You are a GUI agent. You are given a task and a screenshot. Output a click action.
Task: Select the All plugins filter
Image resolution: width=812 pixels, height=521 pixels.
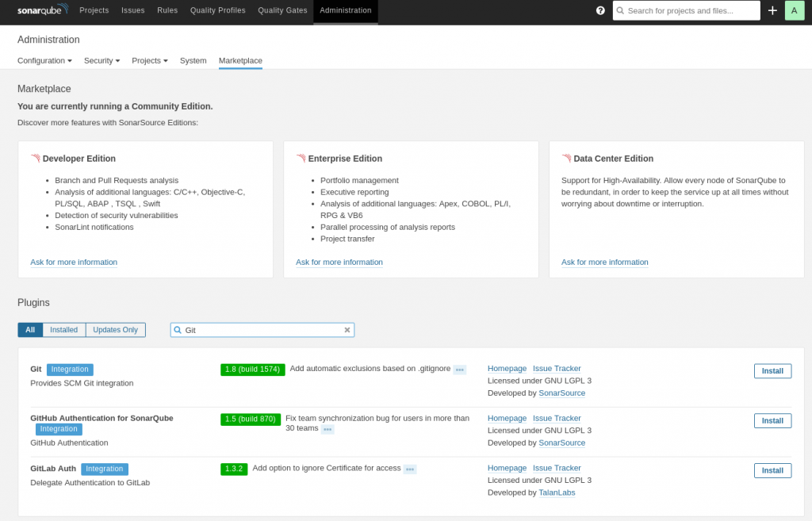[29, 330]
